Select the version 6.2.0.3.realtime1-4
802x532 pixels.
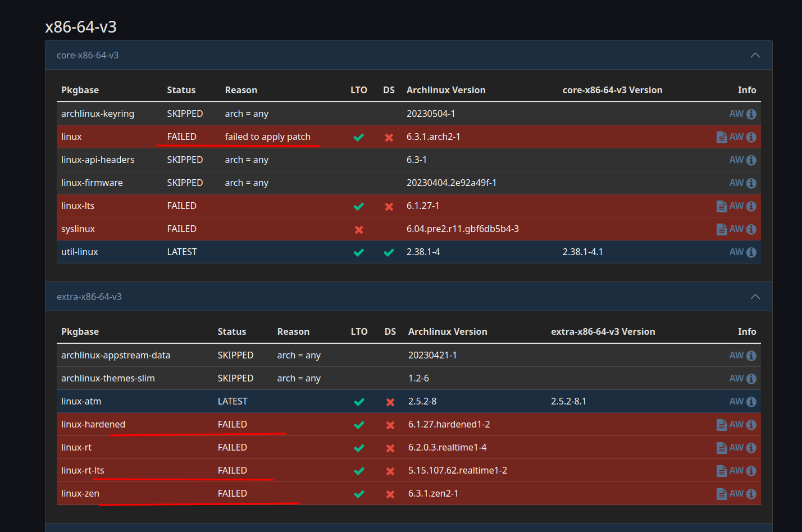[x=448, y=447]
